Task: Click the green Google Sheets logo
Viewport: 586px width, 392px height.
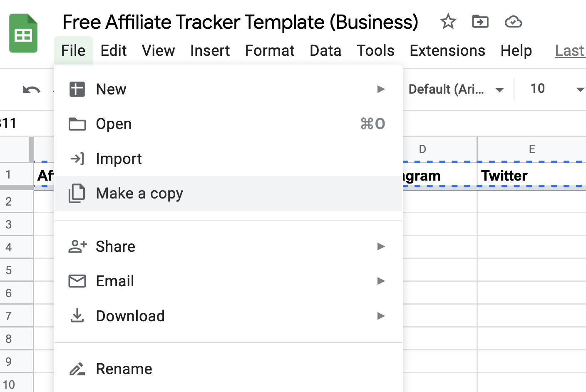Action: pos(23,33)
